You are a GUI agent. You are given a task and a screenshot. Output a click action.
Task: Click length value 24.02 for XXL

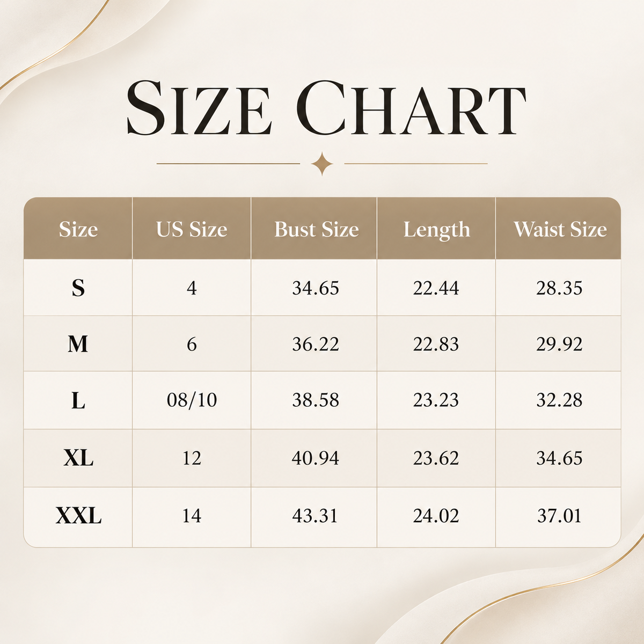tap(436, 516)
